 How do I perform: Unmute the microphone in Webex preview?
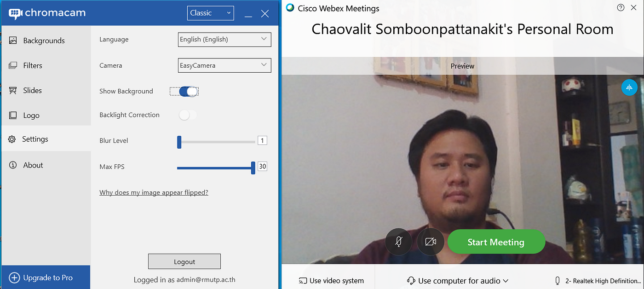tap(398, 242)
